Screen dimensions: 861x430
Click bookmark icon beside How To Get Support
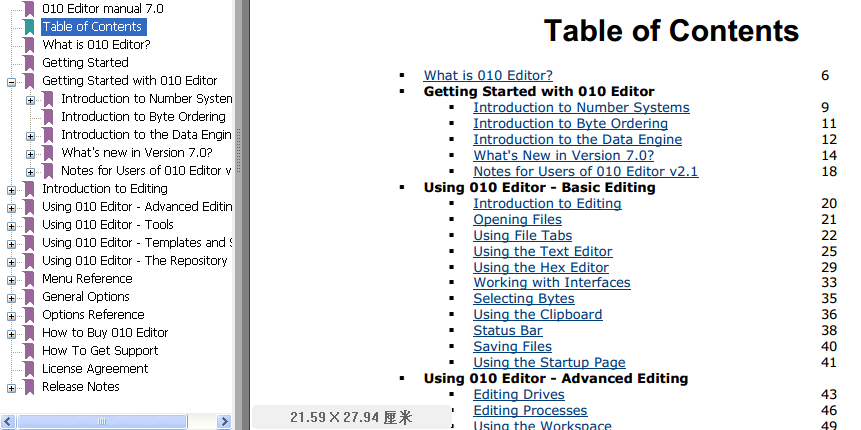pos(29,351)
